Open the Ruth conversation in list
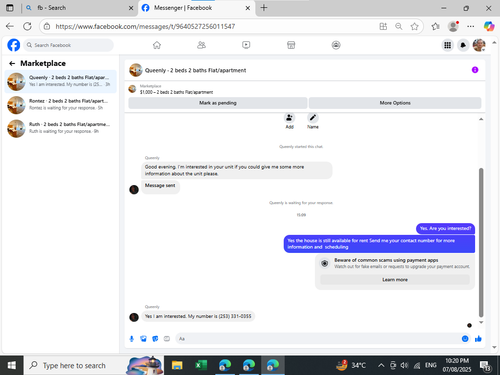 [x=61, y=128]
